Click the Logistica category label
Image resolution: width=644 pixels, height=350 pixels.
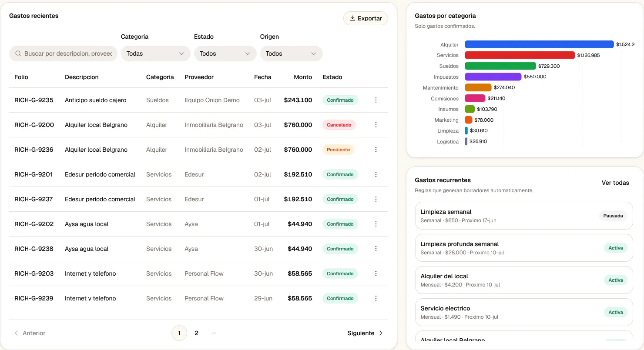coord(448,142)
